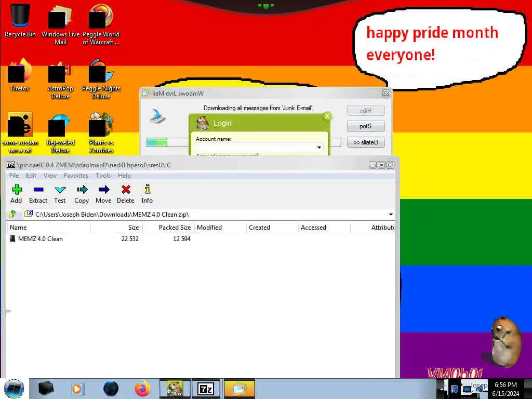Open the Info toolbar icon

tap(147, 194)
